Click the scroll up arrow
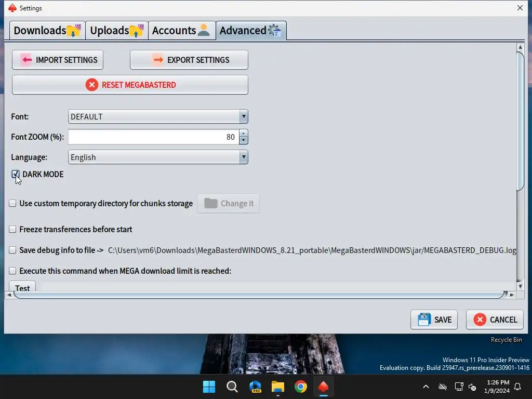Viewport: 532px width, 399px height. (520, 47)
